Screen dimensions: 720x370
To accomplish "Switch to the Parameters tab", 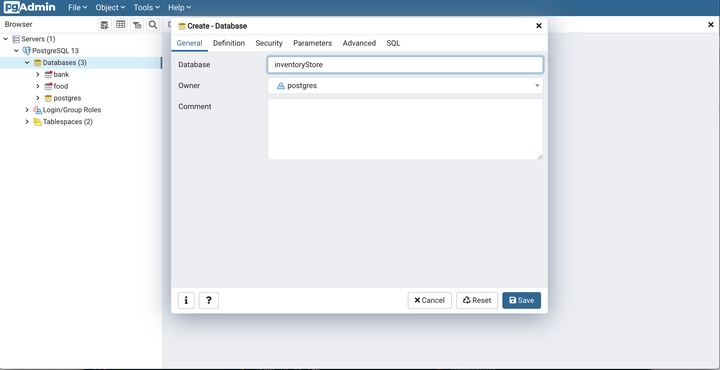I will point(312,43).
